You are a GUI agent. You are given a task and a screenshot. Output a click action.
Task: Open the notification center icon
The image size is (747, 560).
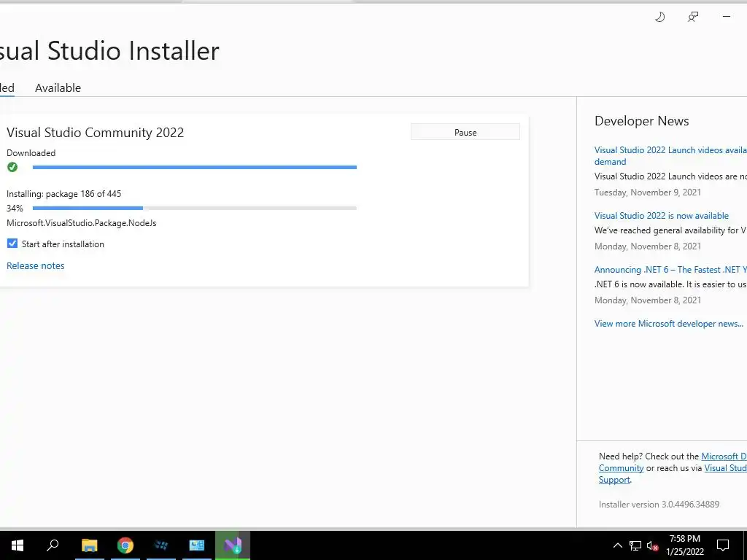(x=723, y=545)
